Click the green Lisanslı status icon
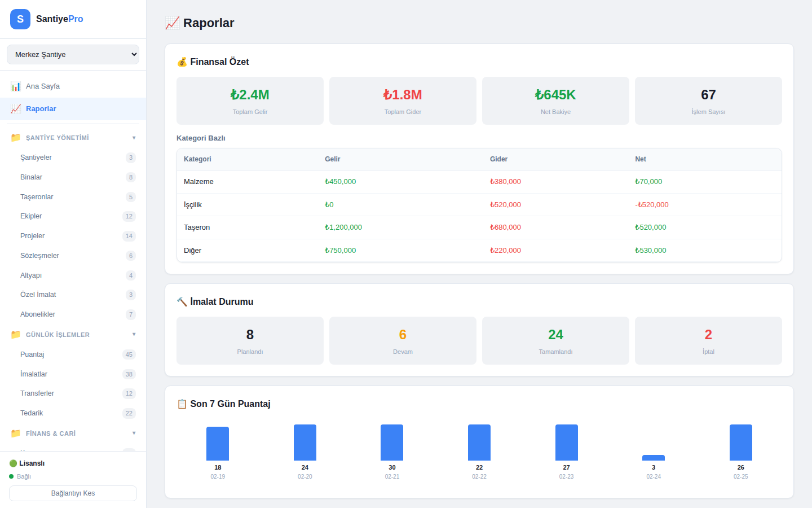 [13, 463]
